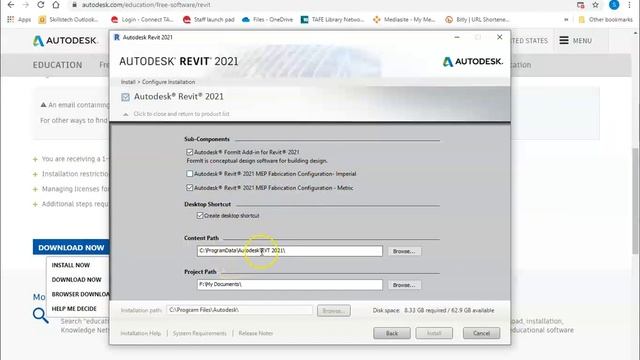This screenshot has height=360, width=640.
Task: Expand 'You are receiving a 1-' item
Action: [x=35, y=159]
